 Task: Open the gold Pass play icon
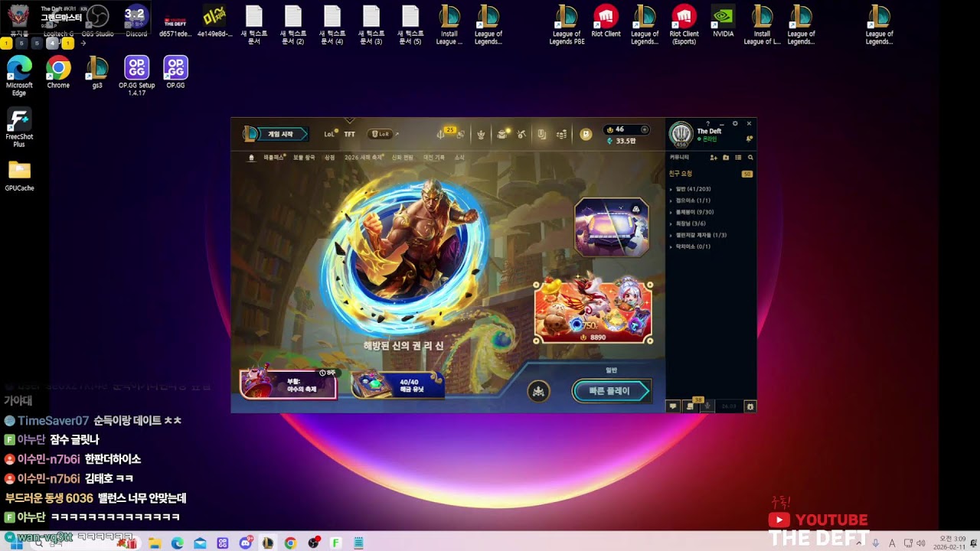coord(586,134)
